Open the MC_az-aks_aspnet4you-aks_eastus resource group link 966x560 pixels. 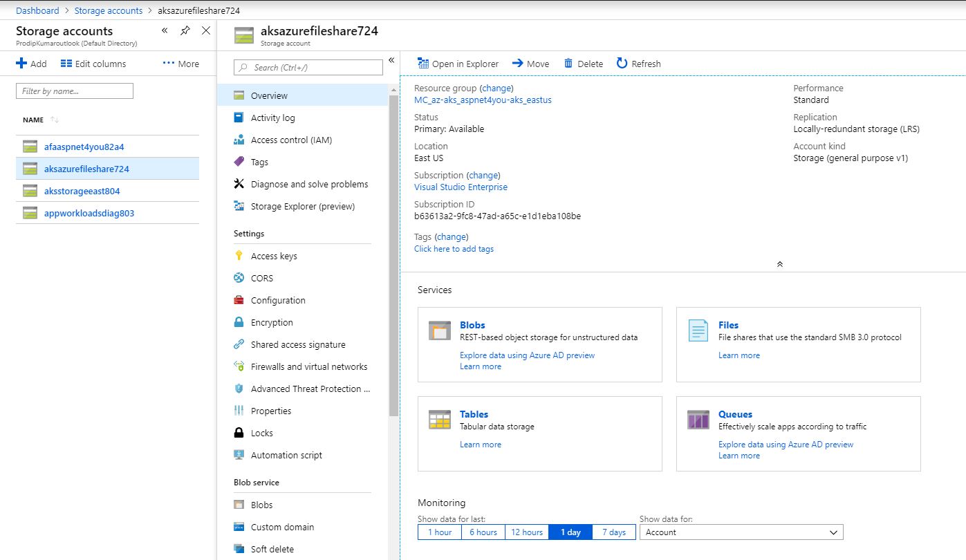tap(483, 100)
